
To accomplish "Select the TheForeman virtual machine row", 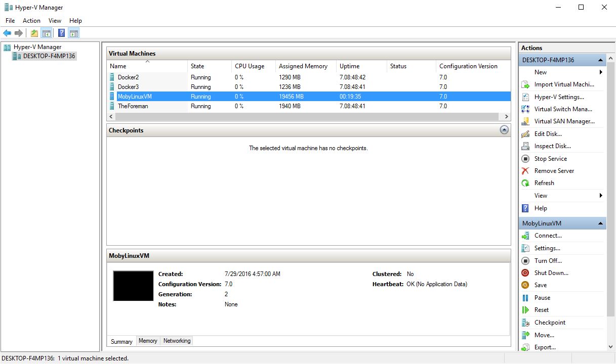I will (x=133, y=106).
